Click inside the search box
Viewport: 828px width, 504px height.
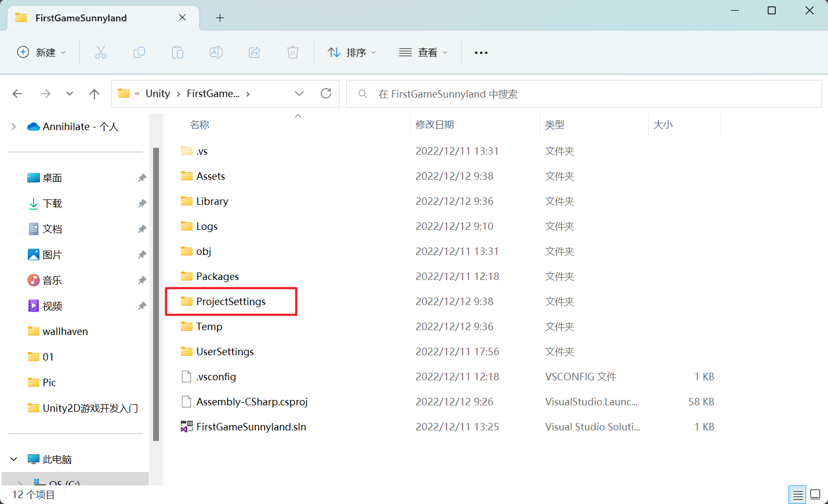pos(534,93)
